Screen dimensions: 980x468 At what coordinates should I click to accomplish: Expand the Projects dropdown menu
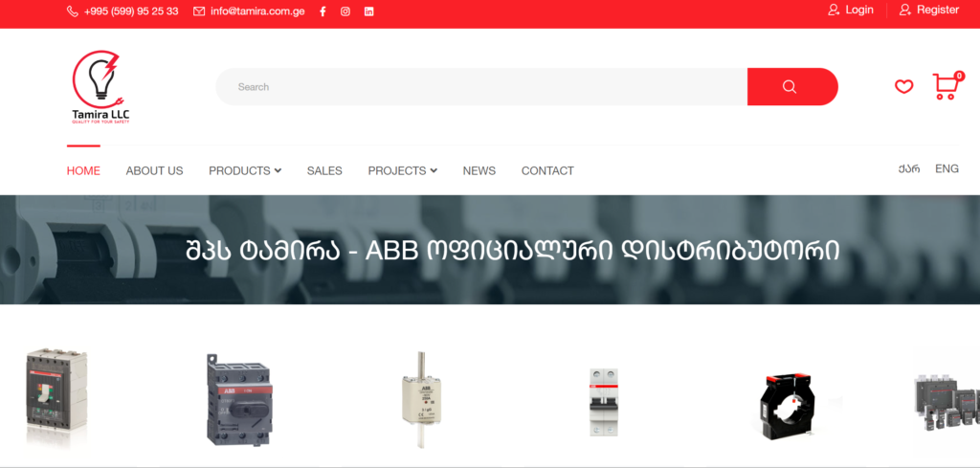pyautogui.click(x=402, y=171)
